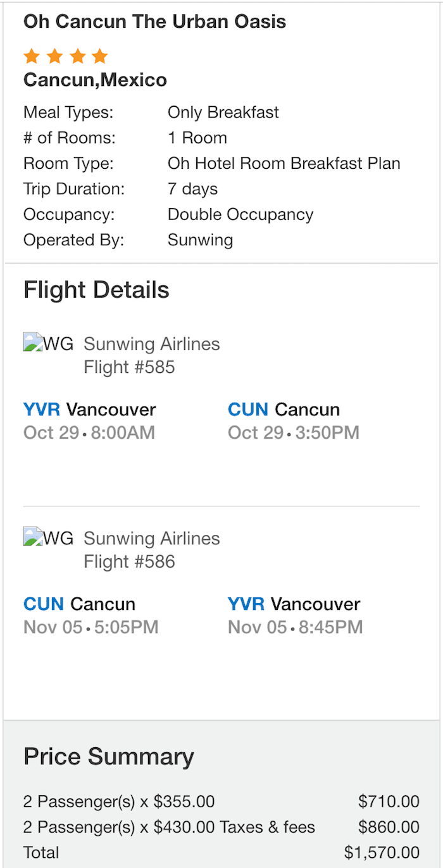Click the Taxes & fees $860.00 amount
The width and height of the screenshot is (443, 868).
click(389, 827)
